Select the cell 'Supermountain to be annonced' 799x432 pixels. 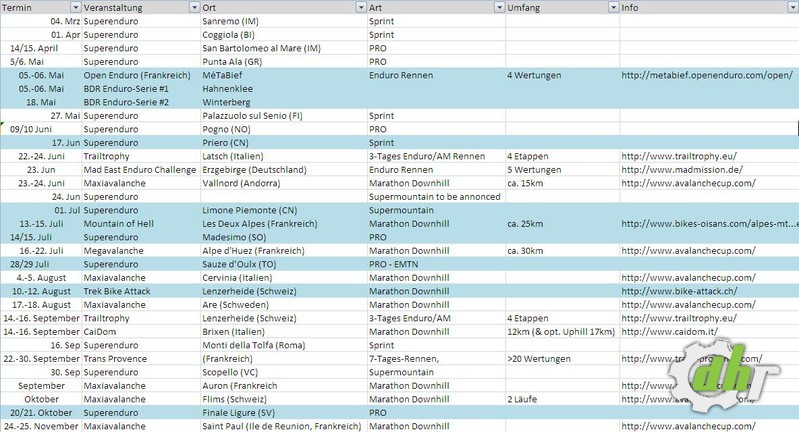click(436, 197)
